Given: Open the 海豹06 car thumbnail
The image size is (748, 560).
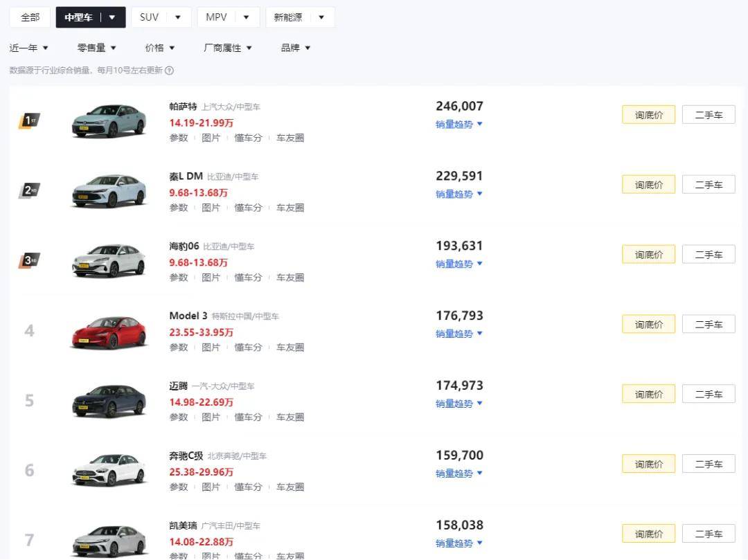Looking at the screenshot, I should point(109,261).
